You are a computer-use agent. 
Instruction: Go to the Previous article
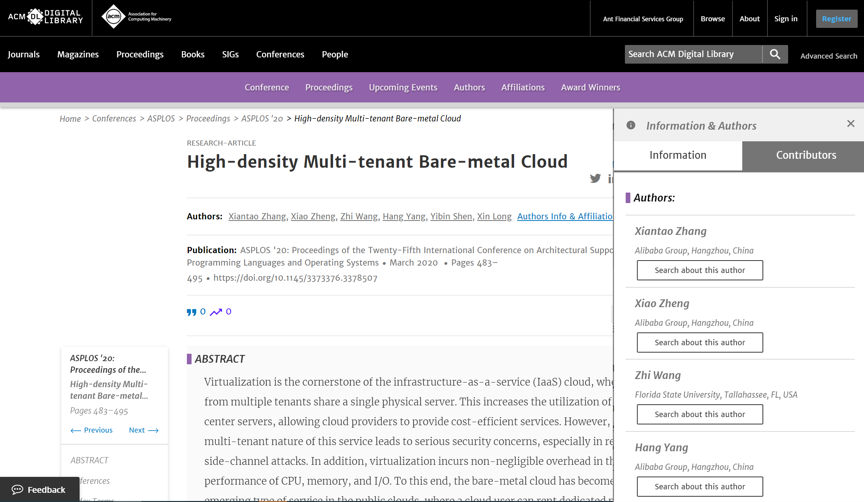(x=91, y=430)
